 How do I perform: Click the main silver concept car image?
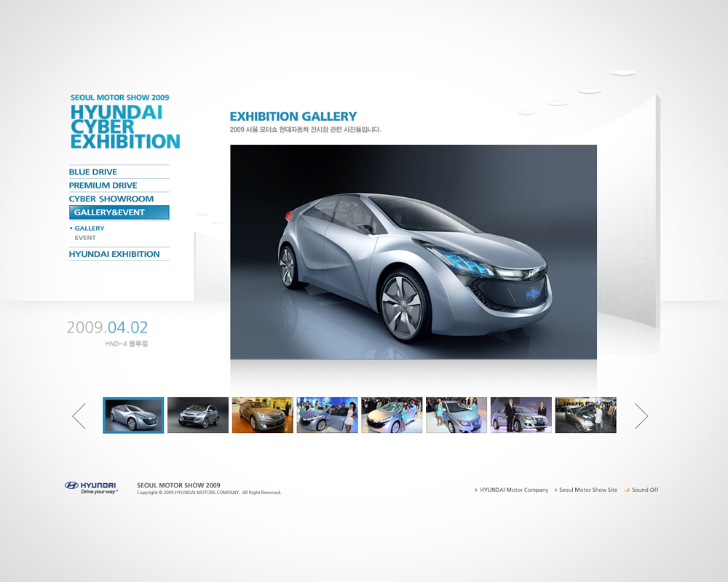pos(413,252)
